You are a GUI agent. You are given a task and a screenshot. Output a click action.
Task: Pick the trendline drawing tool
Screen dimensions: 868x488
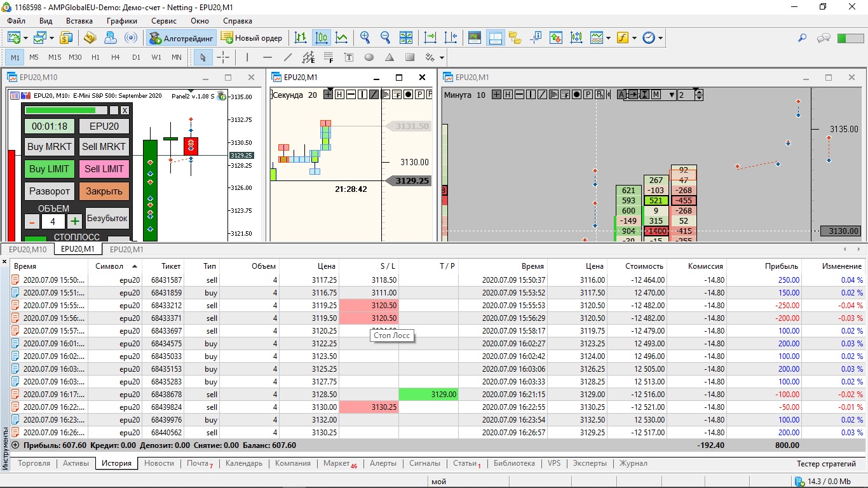coord(287,57)
